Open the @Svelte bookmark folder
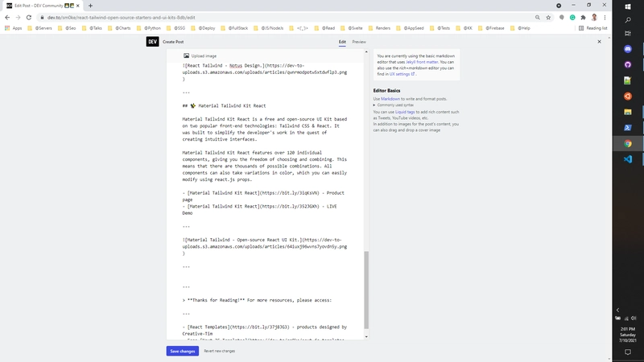The height and width of the screenshot is (362, 644). 352,28
